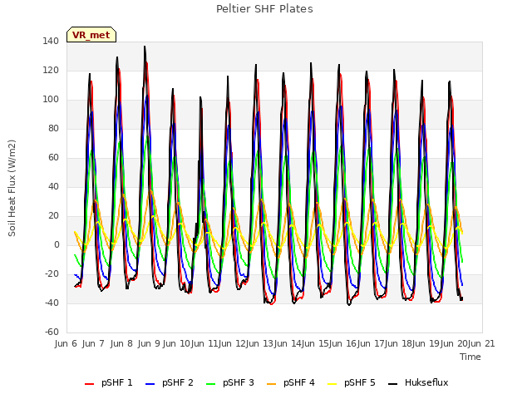Click the -20 y-axis tick label
Screen dimensions: 532x399
click(52, 274)
